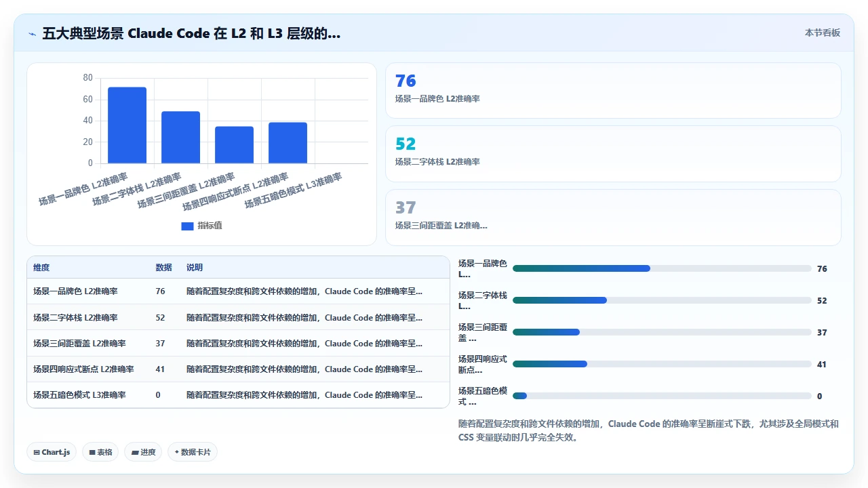This screenshot has height=488, width=868.
Task: Select table row 场景一品牌色 L2准确率
Action: 238,291
